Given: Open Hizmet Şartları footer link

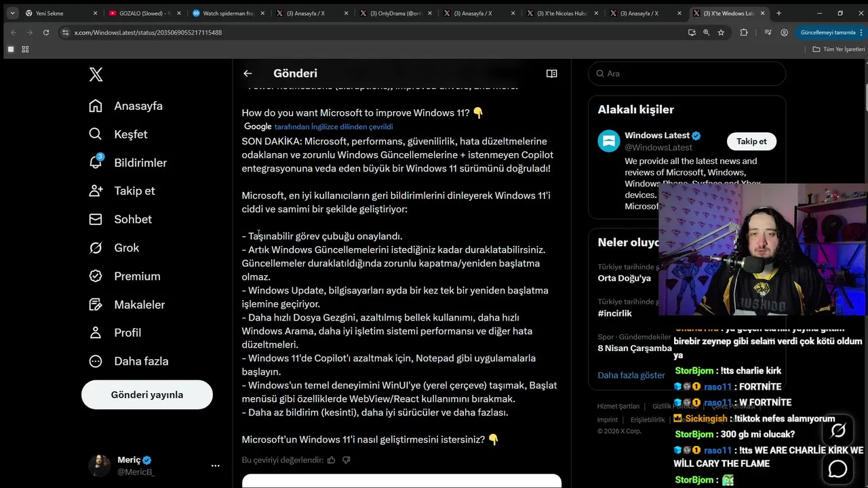Looking at the screenshot, I should [x=618, y=406].
